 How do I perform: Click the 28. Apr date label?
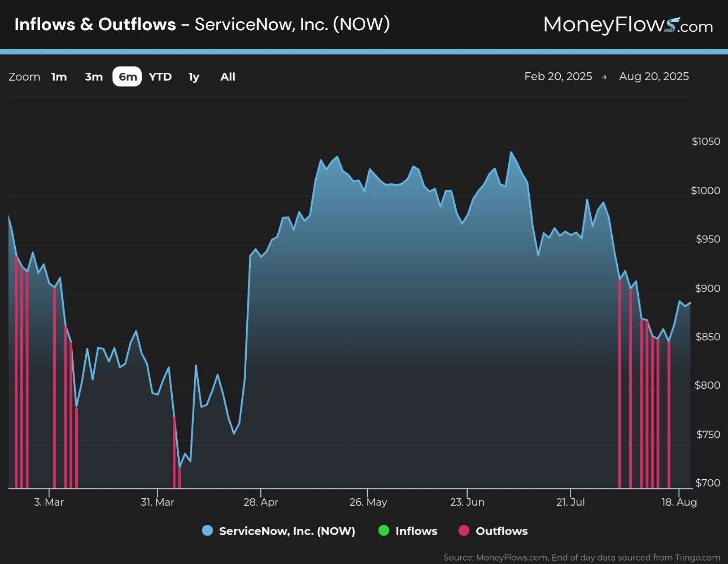pyautogui.click(x=261, y=502)
